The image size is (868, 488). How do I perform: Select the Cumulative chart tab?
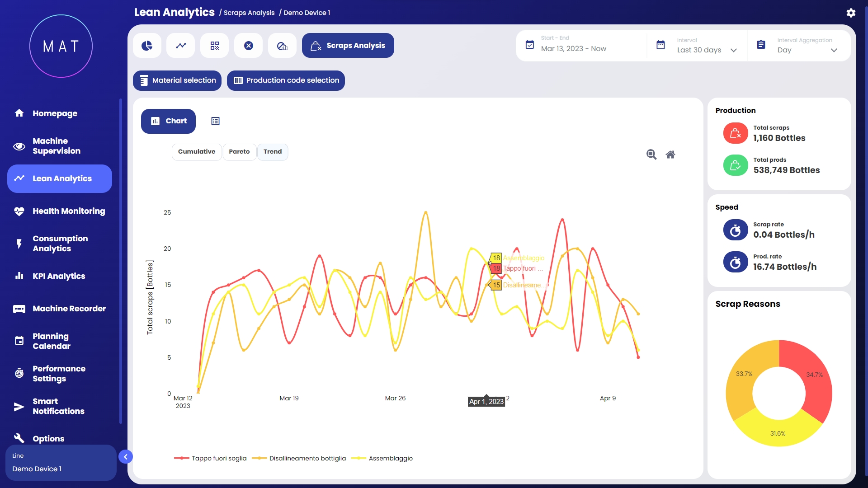click(197, 152)
